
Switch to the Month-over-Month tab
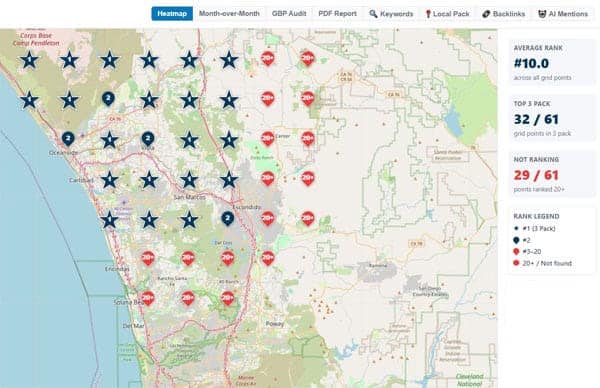229,14
